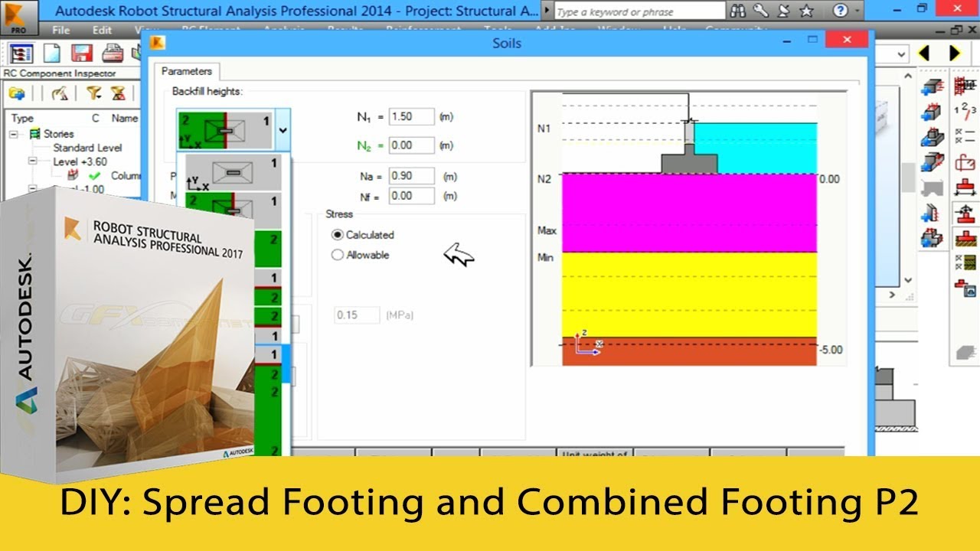Viewport: 980px width, 551px height.
Task: Click the folder icon in RC Component Inspector
Action: point(17,93)
